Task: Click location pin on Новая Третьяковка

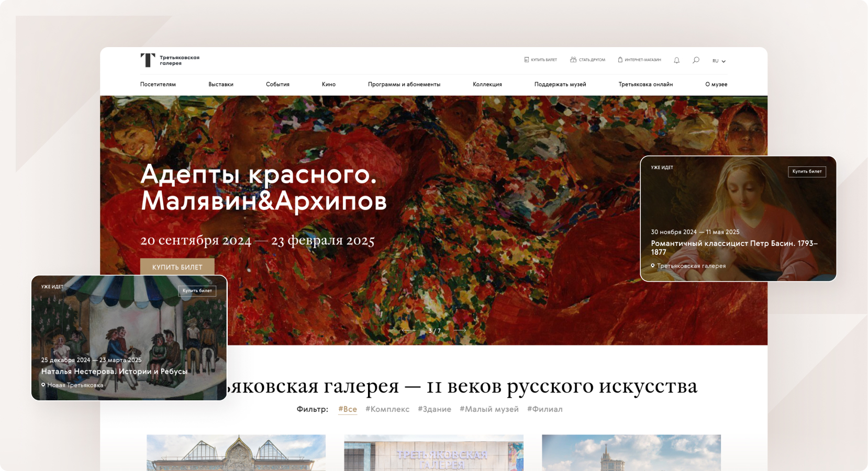Action: [x=43, y=385]
